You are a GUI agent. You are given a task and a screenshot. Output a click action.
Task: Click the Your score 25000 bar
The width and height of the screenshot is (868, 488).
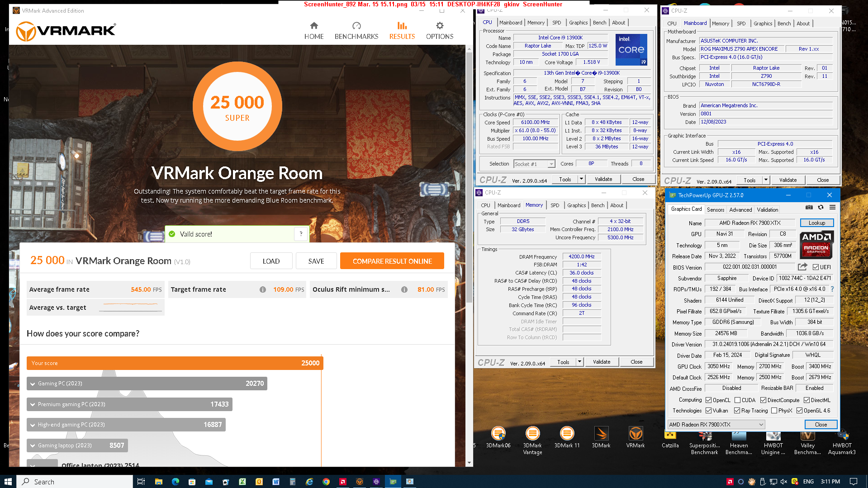(x=175, y=363)
